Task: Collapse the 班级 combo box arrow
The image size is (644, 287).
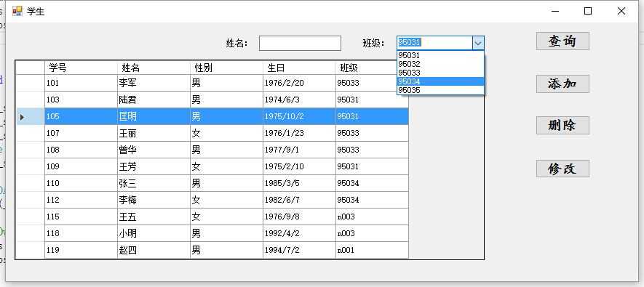Action: (x=478, y=43)
